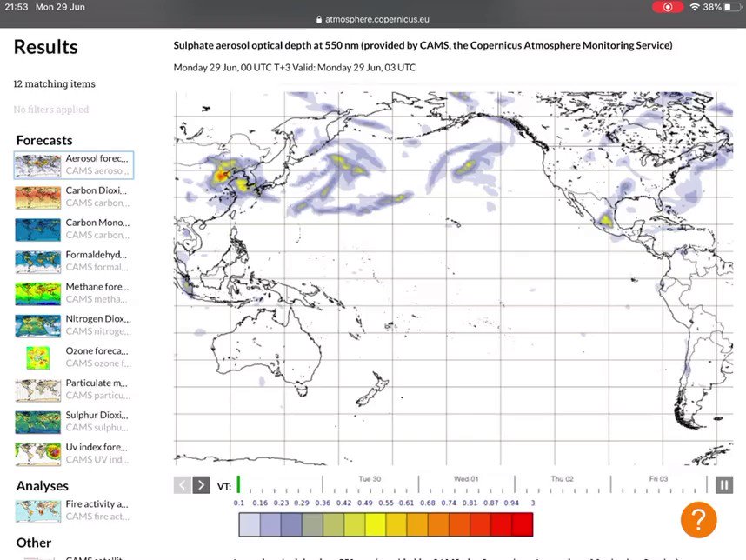The height and width of the screenshot is (560, 746).
Task: Open the Carbon Dioxide forecast thumbnail
Action: coord(38,197)
